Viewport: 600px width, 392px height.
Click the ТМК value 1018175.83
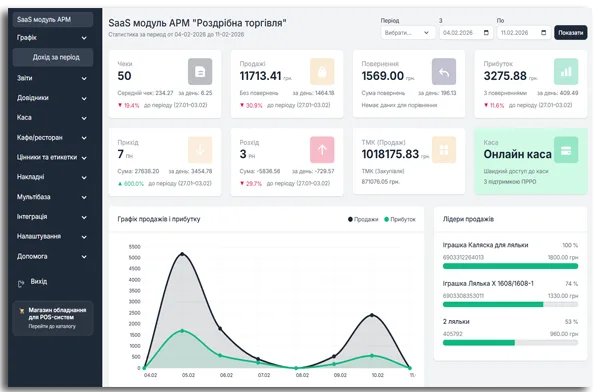[390, 154]
